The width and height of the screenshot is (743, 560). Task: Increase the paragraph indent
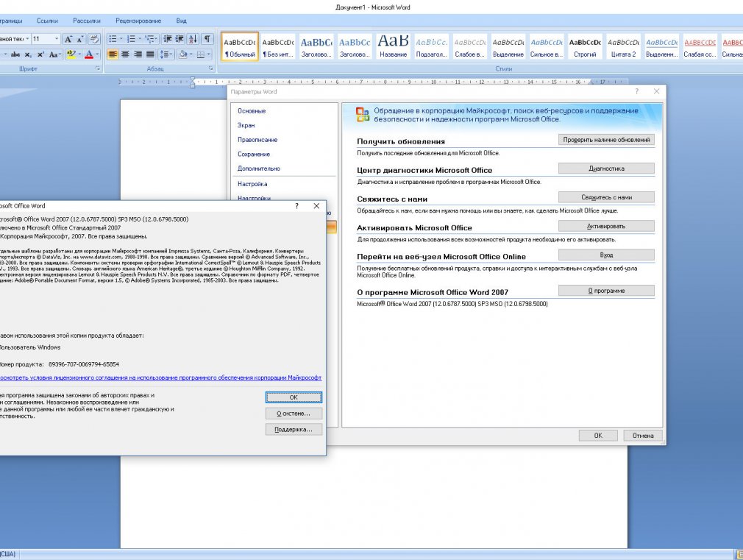pyautogui.click(x=179, y=39)
